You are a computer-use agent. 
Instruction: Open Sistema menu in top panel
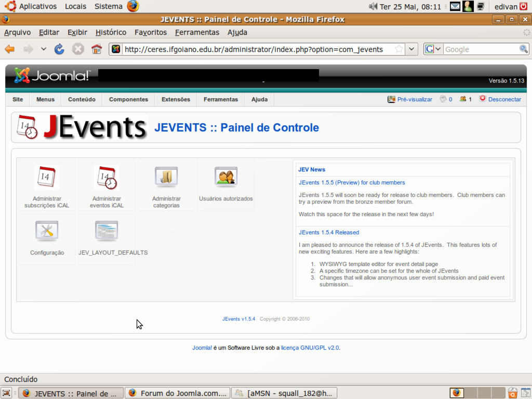click(109, 6)
